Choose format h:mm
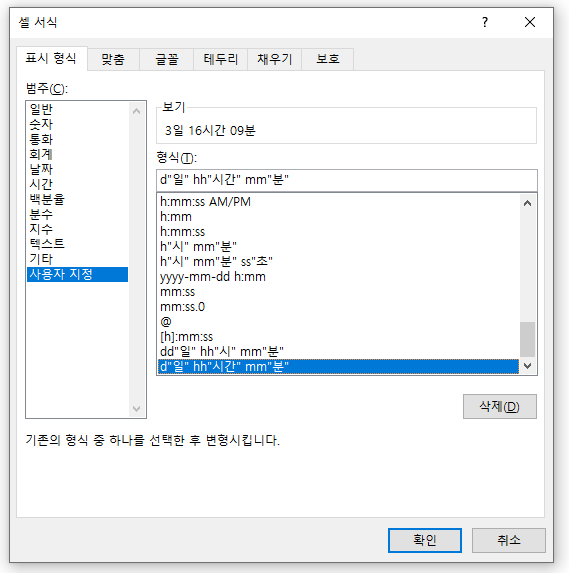This screenshot has width=569, height=573. click(x=338, y=217)
